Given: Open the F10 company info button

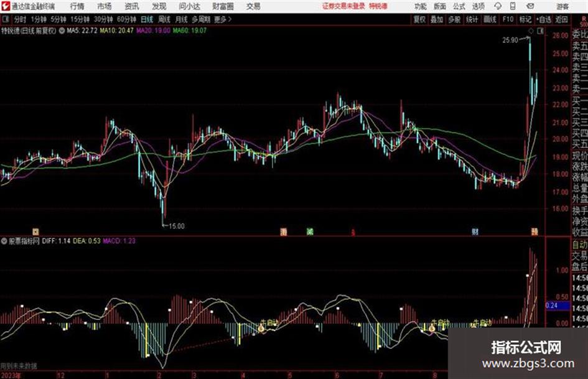Looking at the screenshot, I should [508, 19].
